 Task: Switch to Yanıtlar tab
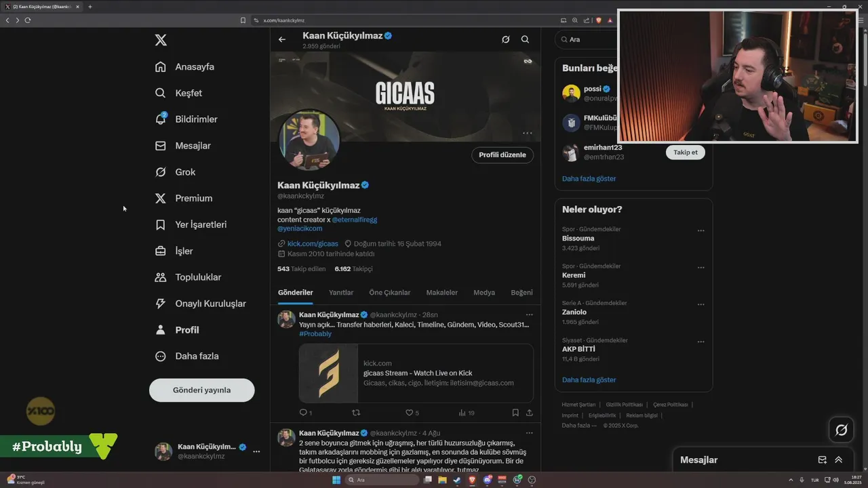[341, 293]
